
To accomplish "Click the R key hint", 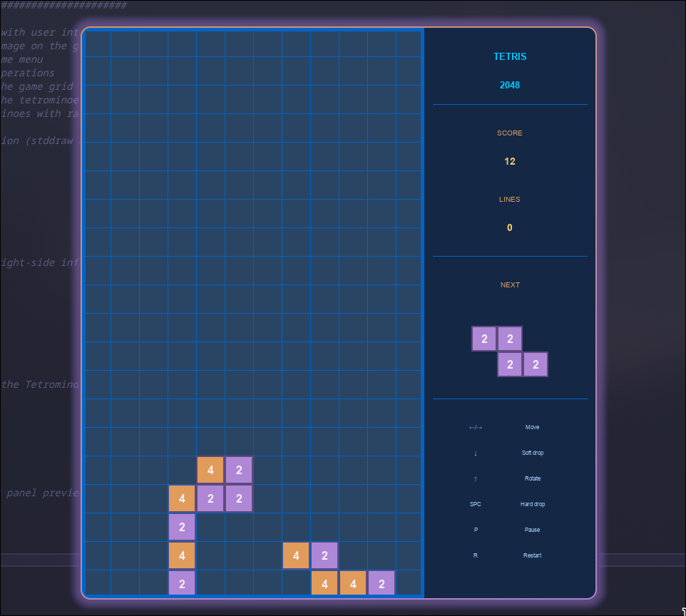I will pos(476,555).
